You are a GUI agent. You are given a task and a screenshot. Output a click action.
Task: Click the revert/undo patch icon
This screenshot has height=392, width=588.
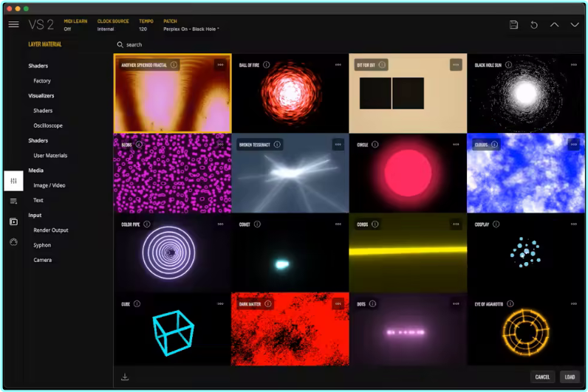534,25
